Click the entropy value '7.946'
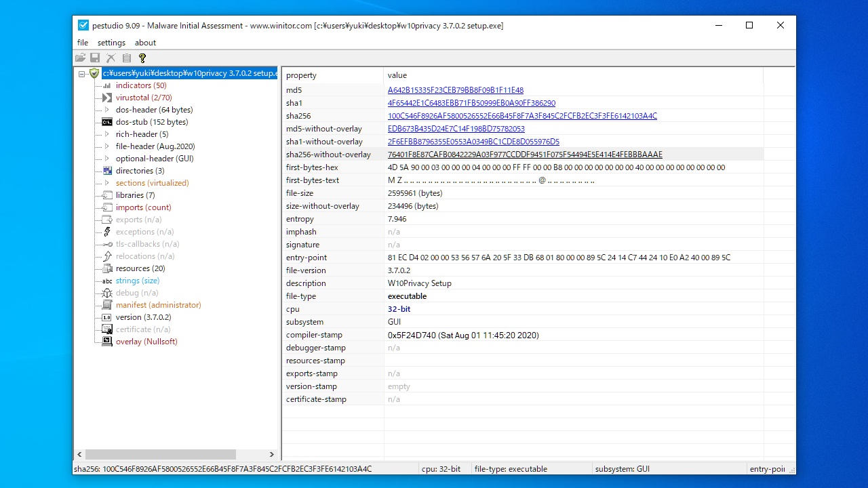This screenshot has width=868, height=488. pos(397,219)
